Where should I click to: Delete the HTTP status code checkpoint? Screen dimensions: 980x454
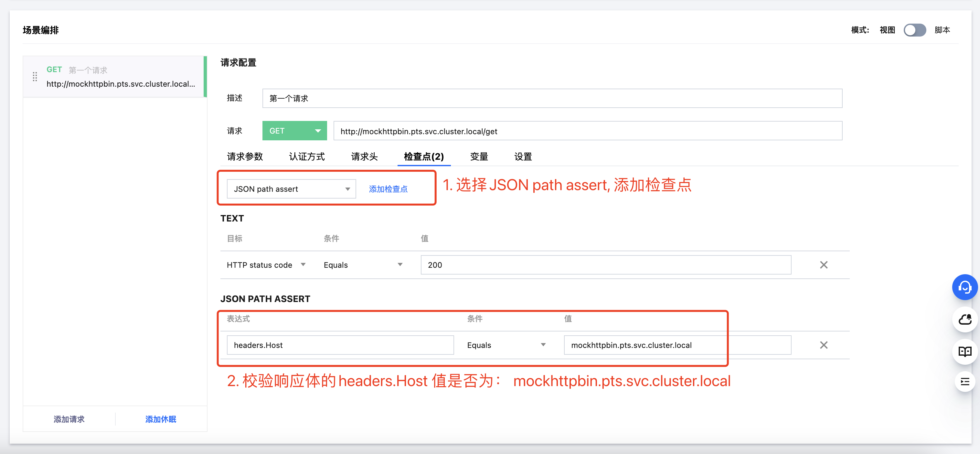click(x=823, y=265)
